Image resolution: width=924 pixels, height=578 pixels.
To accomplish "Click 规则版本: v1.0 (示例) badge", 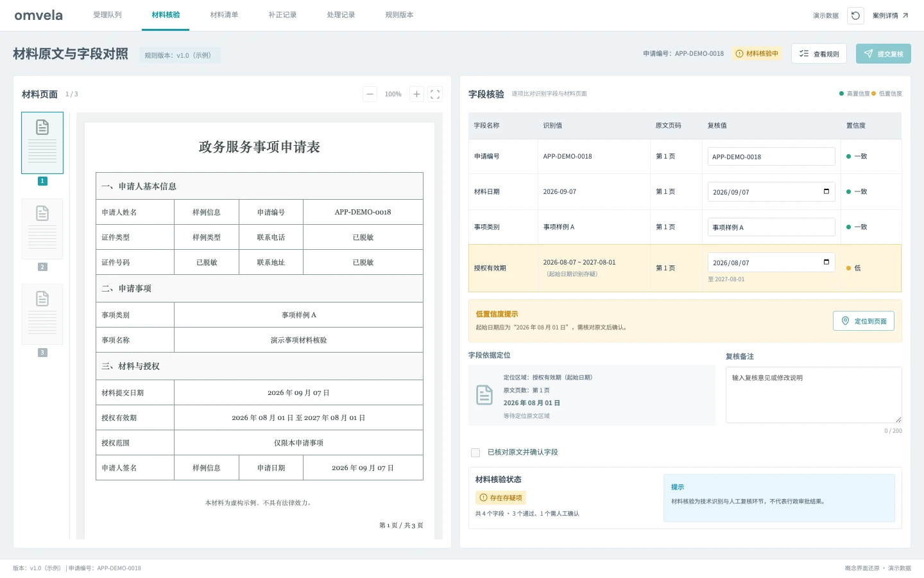I will point(179,55).
